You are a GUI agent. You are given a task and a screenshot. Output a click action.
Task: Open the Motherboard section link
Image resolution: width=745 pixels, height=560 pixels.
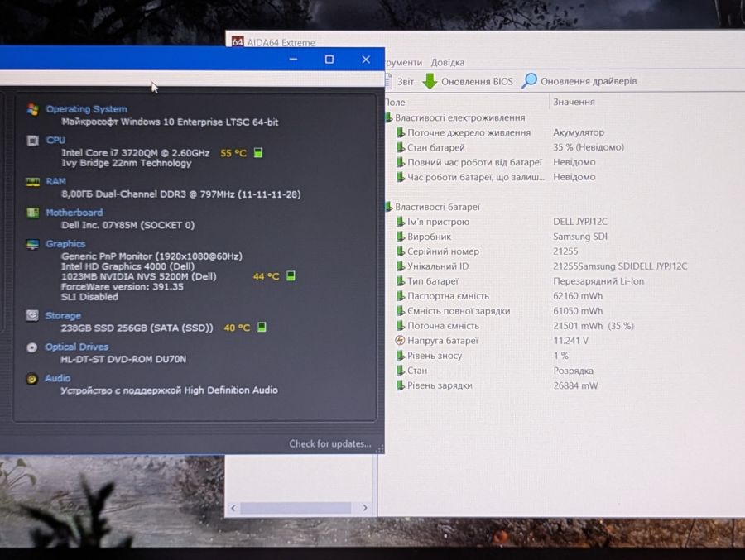pyautogui.click(x=74, y=213)
